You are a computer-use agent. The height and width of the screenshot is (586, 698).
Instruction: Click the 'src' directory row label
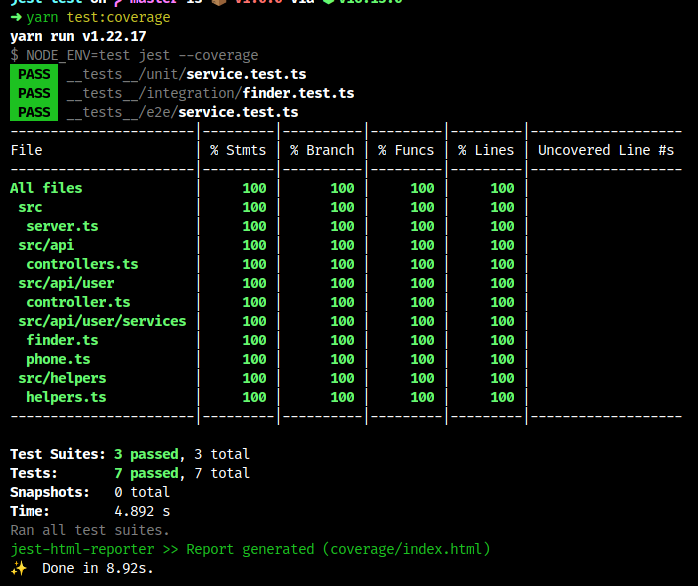(30, 207)
